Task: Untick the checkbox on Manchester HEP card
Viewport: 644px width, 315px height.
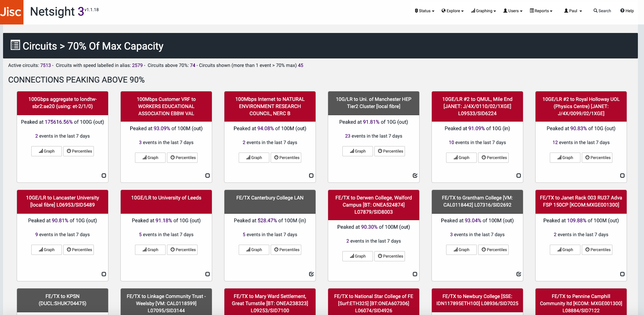Action: [x=415, y=176]
